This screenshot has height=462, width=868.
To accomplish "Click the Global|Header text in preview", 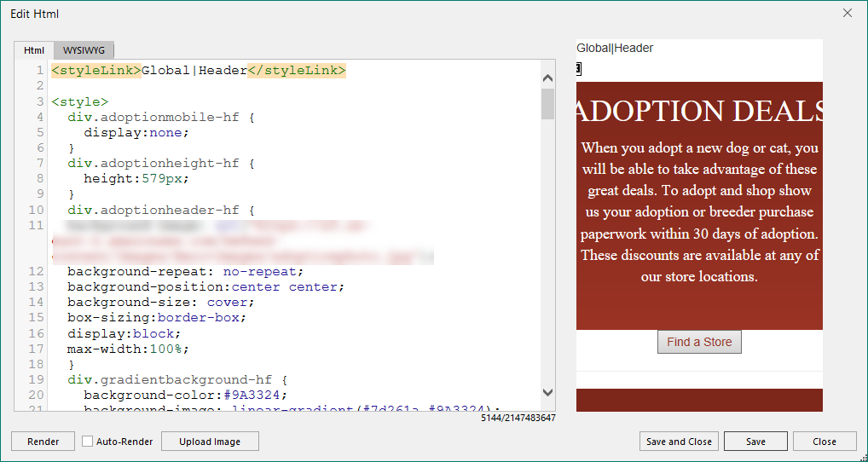I will (615, 48).
